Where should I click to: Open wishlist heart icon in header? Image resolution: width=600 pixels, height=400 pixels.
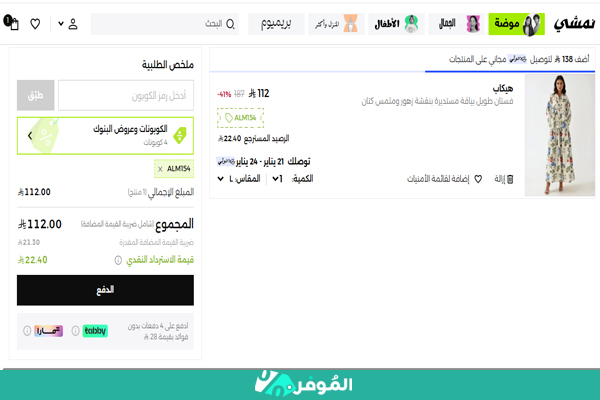pyautogui.click(x=35, y=24)
